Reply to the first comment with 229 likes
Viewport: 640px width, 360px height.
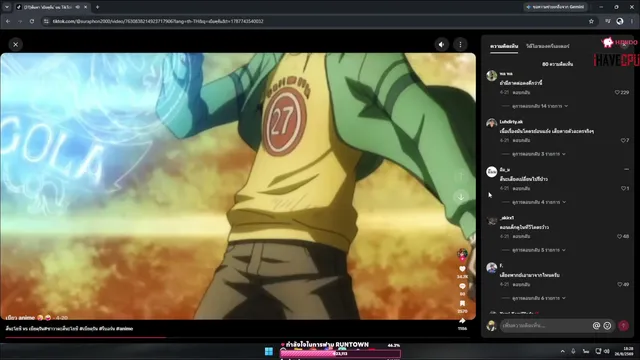[x=521, y=93]
